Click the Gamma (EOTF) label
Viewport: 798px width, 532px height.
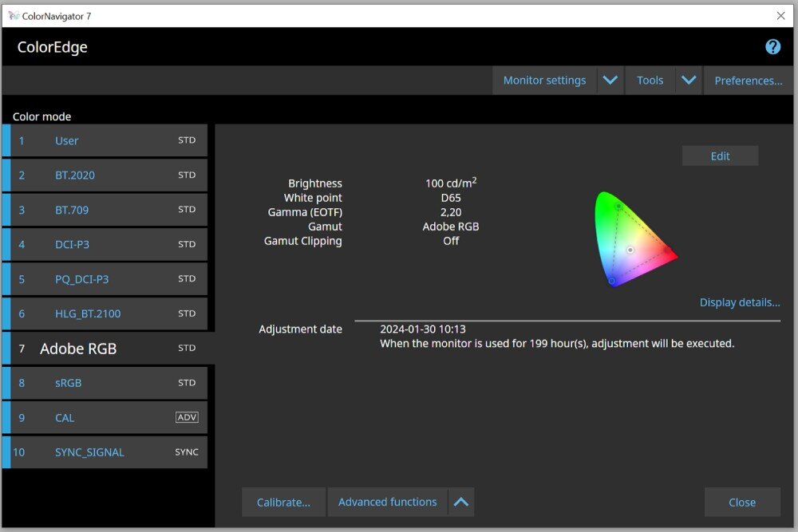[x=305, y=212]
